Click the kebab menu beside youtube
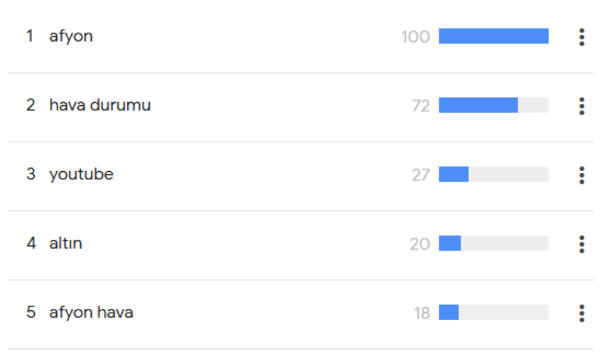 581,175
